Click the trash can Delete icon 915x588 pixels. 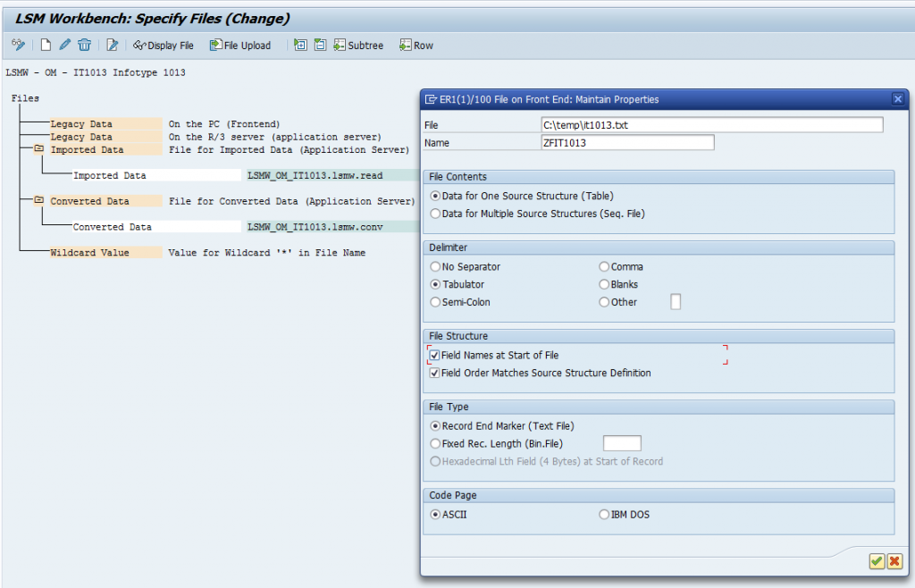coord(84,45)
